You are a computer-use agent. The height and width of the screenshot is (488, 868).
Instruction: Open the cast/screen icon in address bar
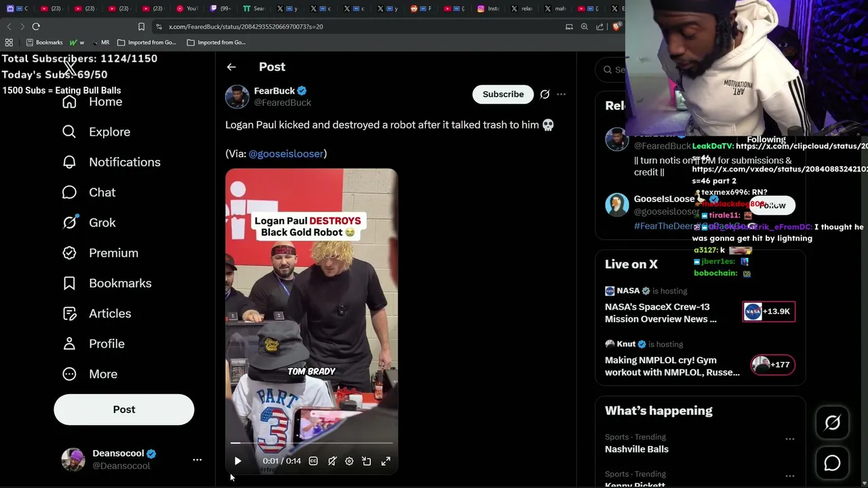click(x=569, y=26)
